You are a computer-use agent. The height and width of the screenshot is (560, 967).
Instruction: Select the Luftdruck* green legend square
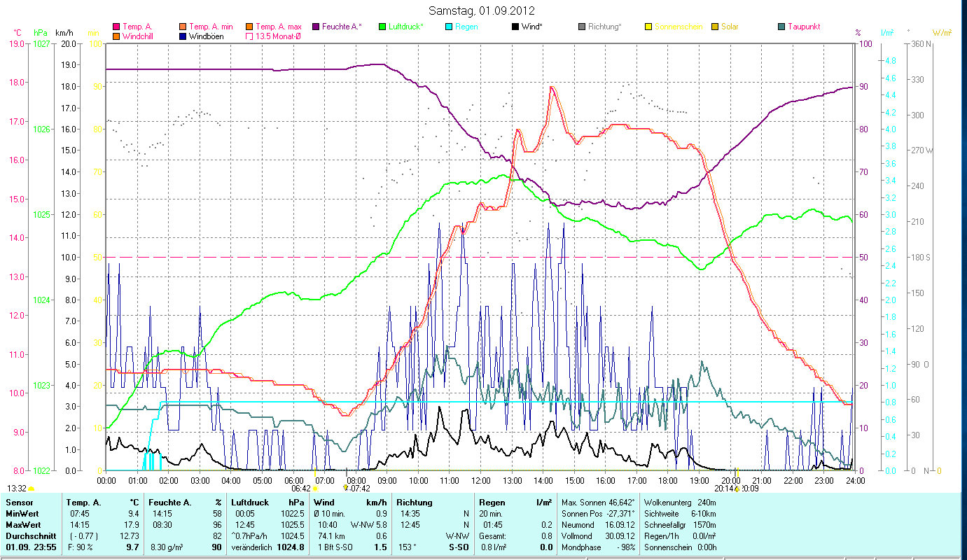382,27
